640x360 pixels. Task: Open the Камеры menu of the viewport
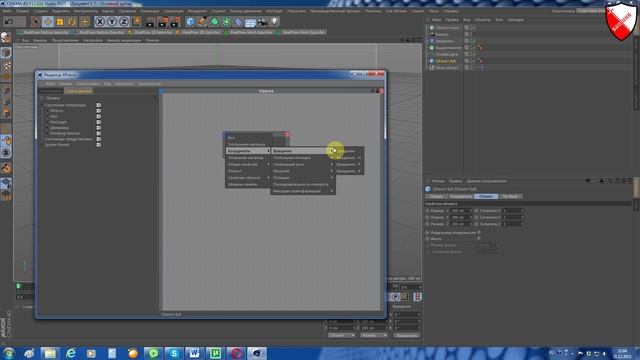40,40
